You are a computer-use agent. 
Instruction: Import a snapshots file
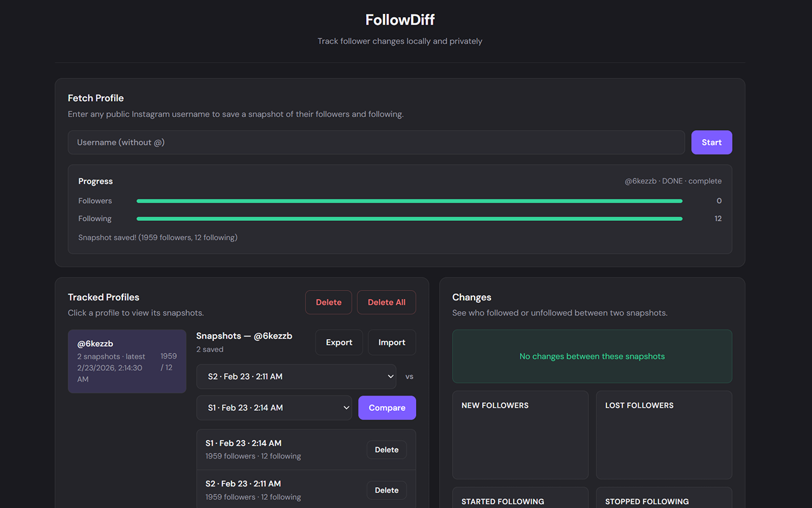coord(391,342)
